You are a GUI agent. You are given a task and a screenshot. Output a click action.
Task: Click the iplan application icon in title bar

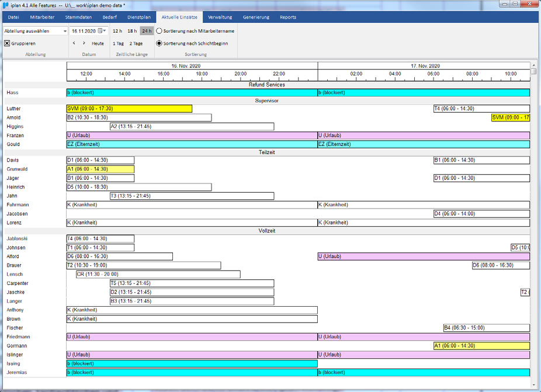pos(5,5)
